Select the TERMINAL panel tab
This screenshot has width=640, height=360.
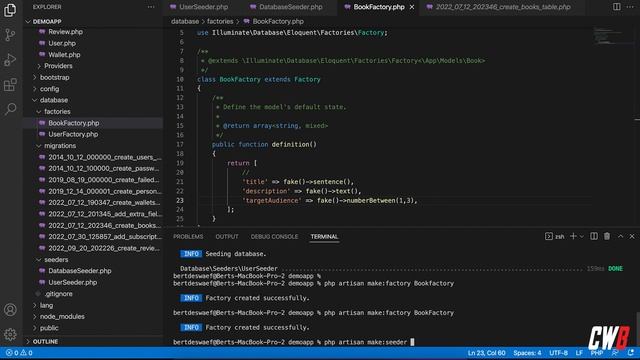[x=324, y=237]
